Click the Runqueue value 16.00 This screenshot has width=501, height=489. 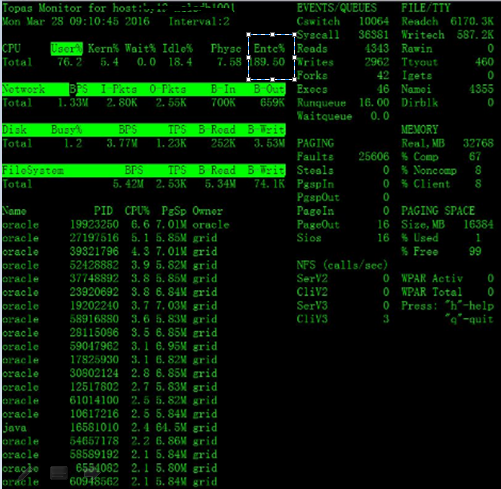tap(374, 103)
